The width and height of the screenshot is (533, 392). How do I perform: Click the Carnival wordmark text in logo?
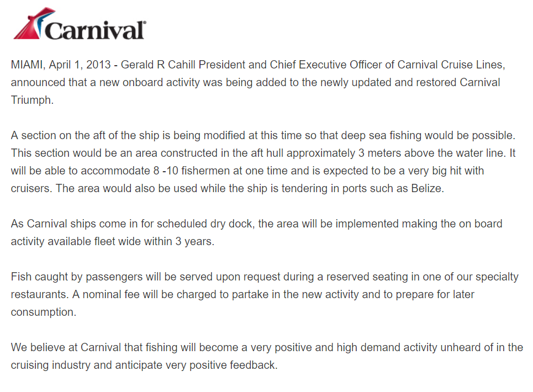coord(95,30)
